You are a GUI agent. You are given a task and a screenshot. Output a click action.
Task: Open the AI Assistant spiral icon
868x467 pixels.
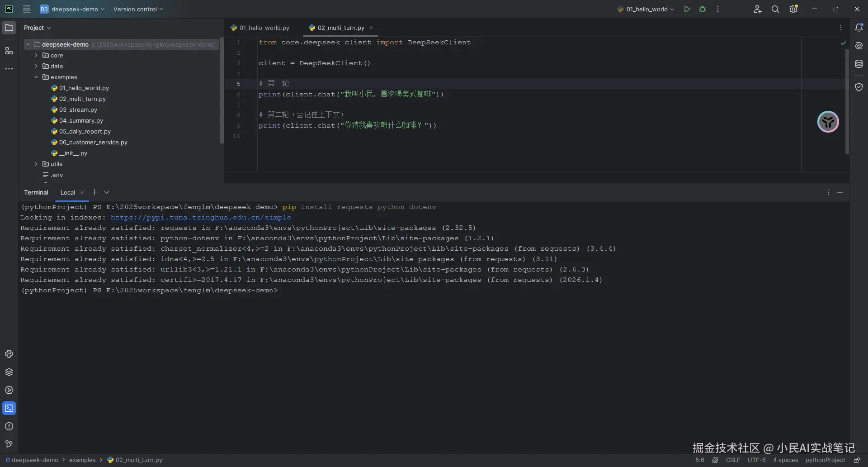pyautogui.click(x=859, y=46)
